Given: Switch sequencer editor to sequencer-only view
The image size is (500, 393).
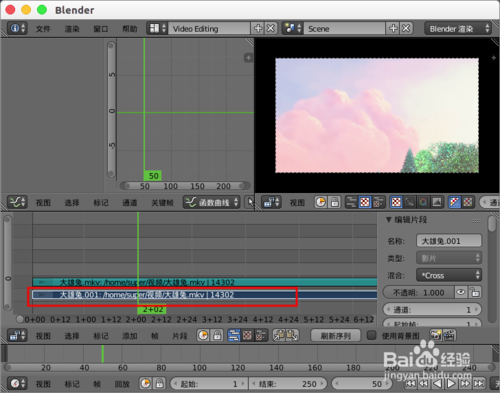Looking at the screenshot, I should 234,335.
